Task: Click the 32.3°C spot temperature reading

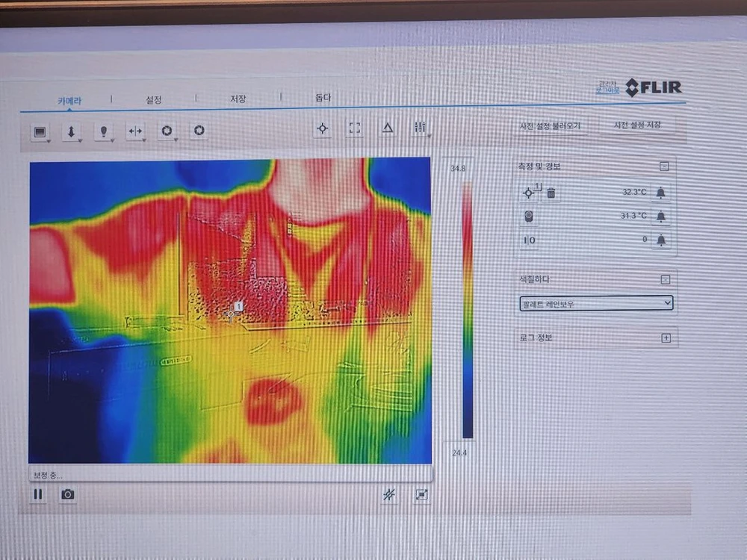Action: (x=634, y=192)
